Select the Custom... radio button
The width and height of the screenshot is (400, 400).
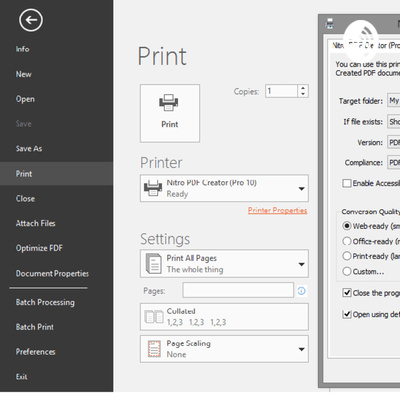(347, 271)
